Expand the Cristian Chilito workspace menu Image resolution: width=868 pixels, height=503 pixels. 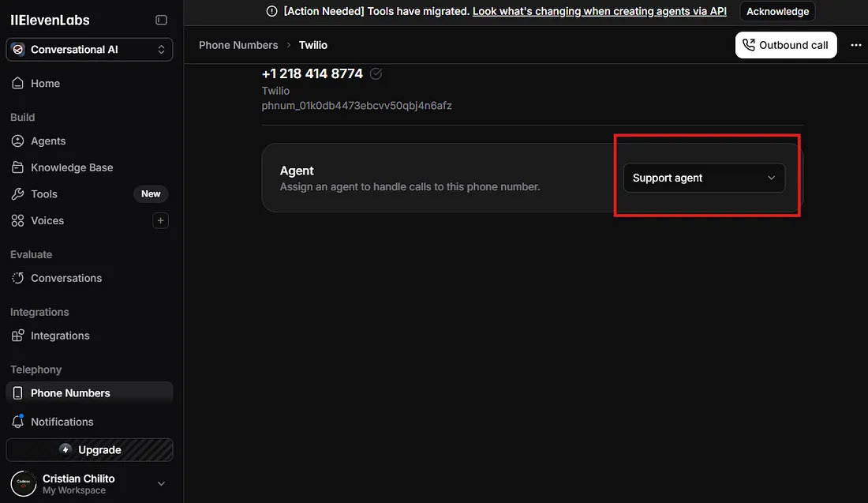(x=161, y=483)
